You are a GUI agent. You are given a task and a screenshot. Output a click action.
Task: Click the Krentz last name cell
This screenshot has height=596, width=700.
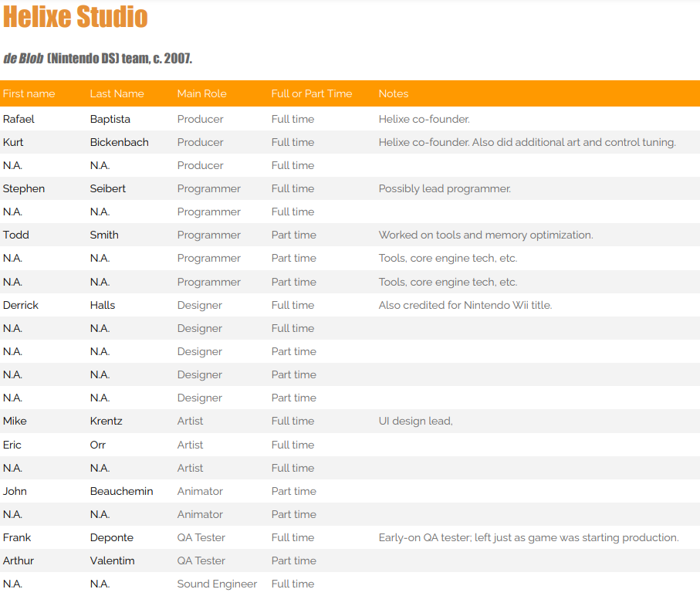[106, 421]
